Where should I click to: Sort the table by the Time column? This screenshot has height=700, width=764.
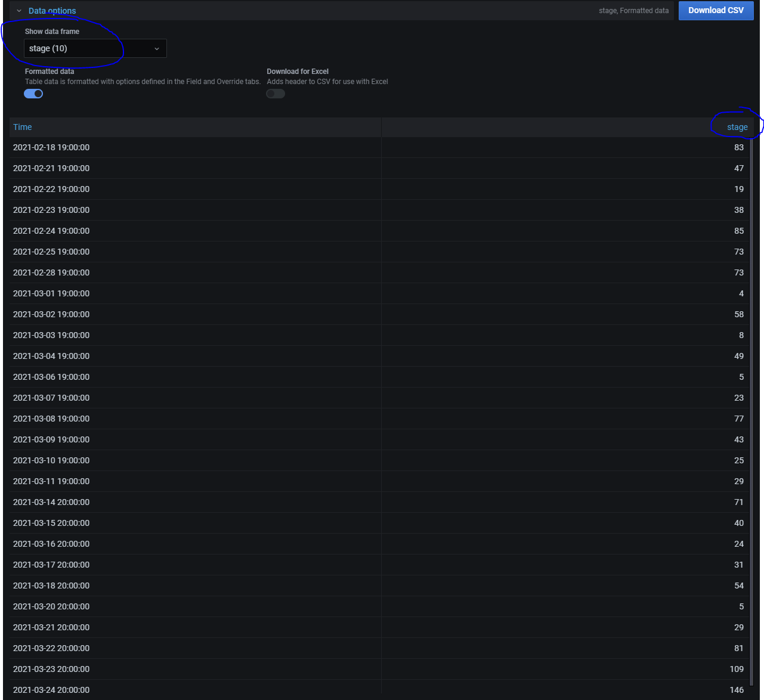coord(22,126)
